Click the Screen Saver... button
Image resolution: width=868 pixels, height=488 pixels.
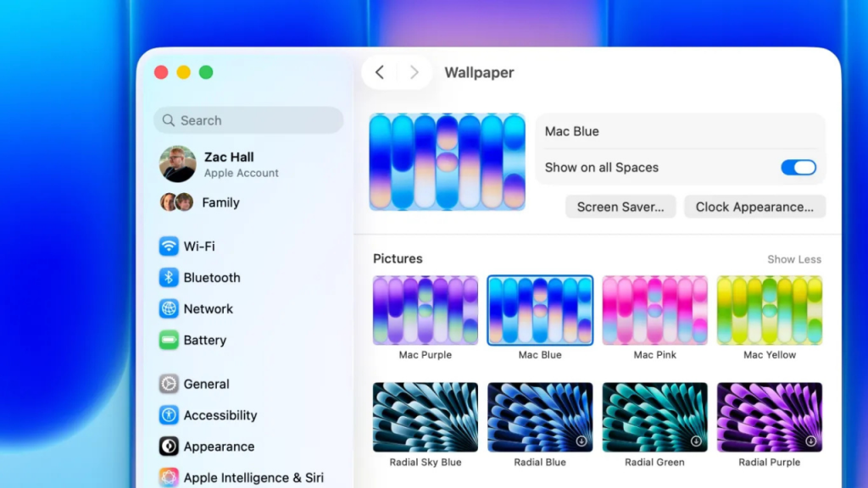(620, 207)
